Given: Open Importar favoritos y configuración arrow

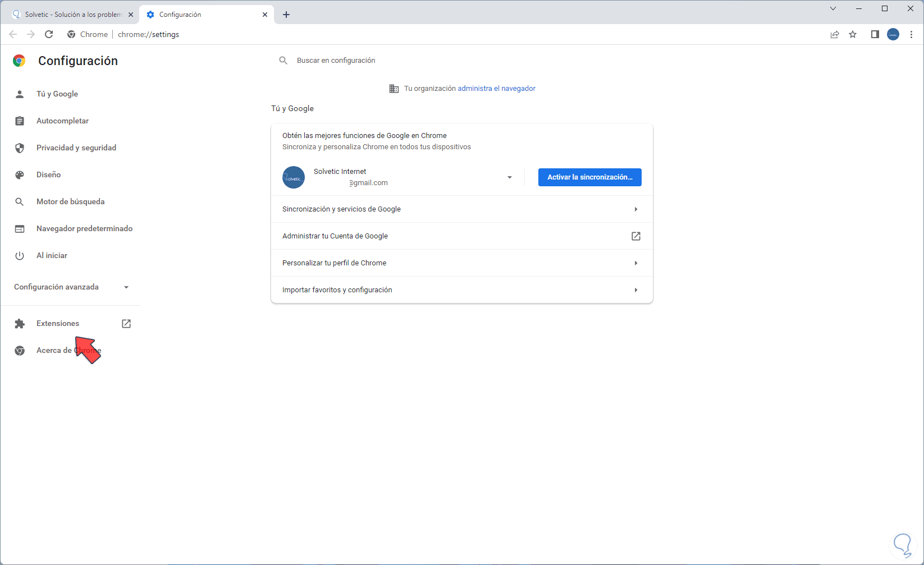Looking at the screenshot, I should [x=636, y=290].
